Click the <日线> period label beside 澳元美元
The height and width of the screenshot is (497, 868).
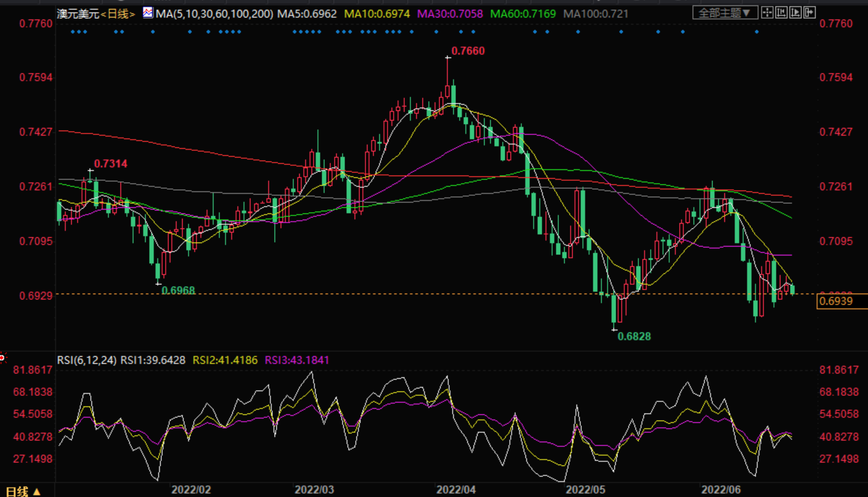[x=118, y=14]
